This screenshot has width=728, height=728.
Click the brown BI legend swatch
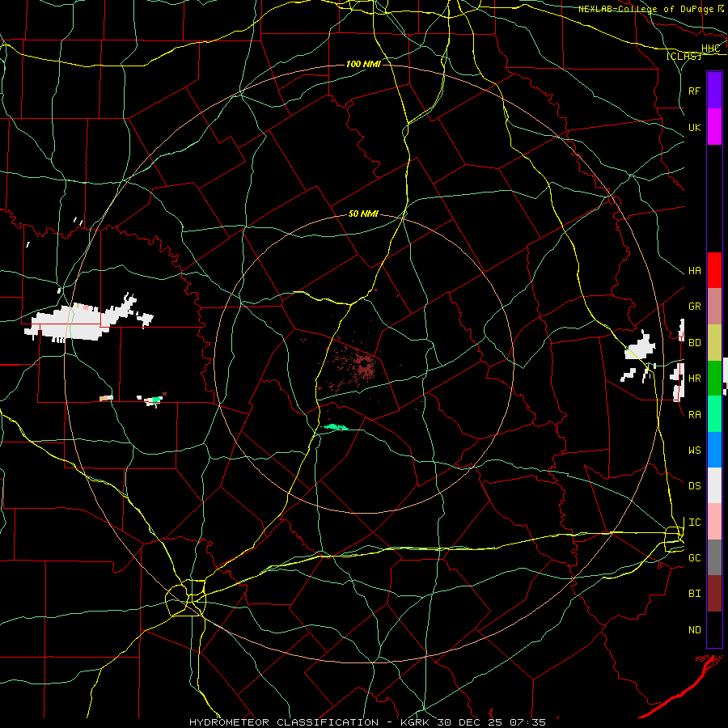tap(714, 594)
